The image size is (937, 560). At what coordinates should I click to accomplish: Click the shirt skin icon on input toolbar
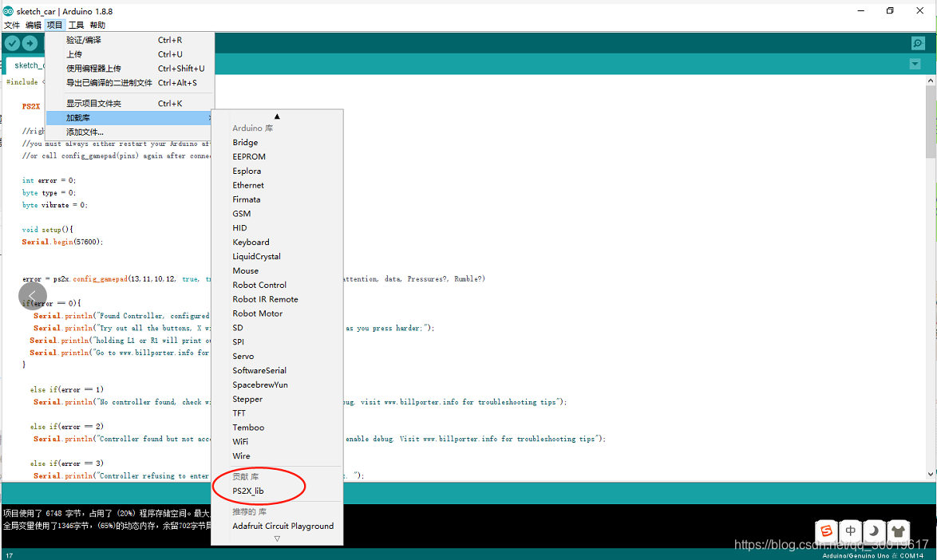pos(898,530)
